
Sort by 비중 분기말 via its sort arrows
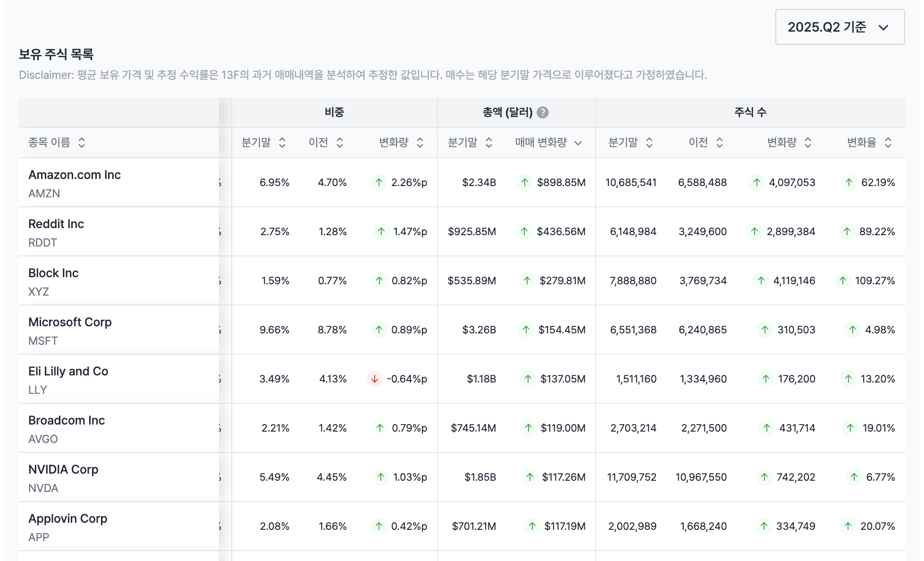[x=282, y=143]
